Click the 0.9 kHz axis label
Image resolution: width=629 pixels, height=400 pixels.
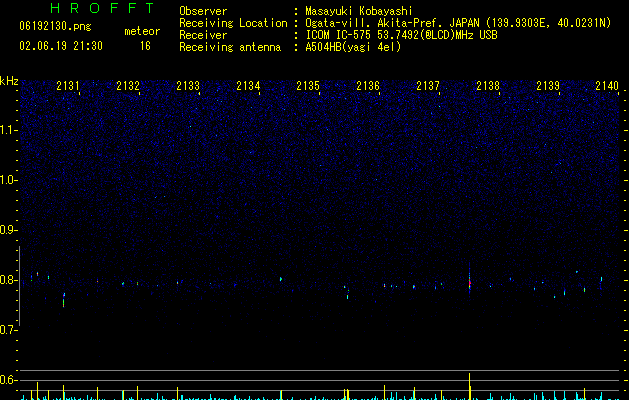(9, 230)
